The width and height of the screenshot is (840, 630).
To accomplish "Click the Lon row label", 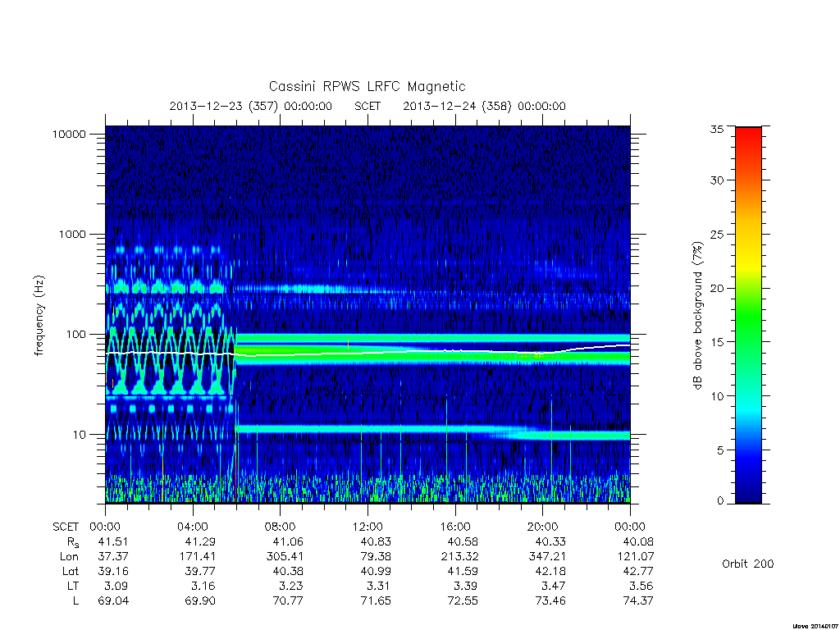I will click(69, 557).
